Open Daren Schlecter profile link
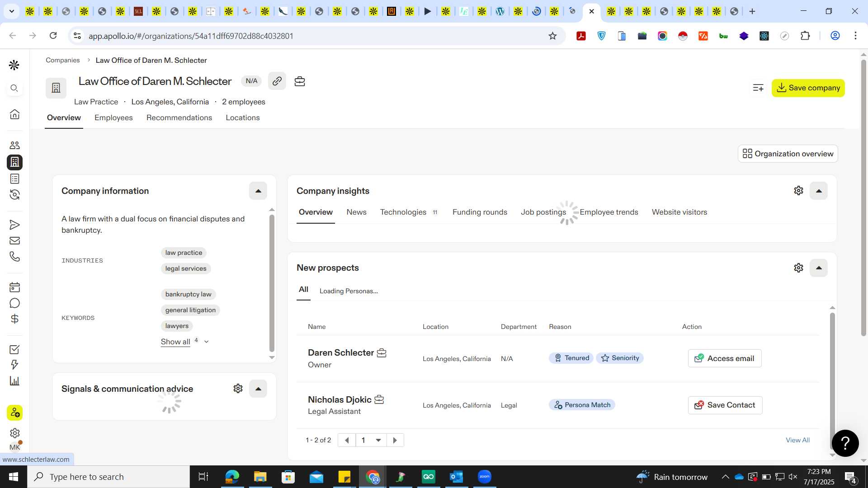The height and width of the screenshot is (488, 868). click(341, 352)
